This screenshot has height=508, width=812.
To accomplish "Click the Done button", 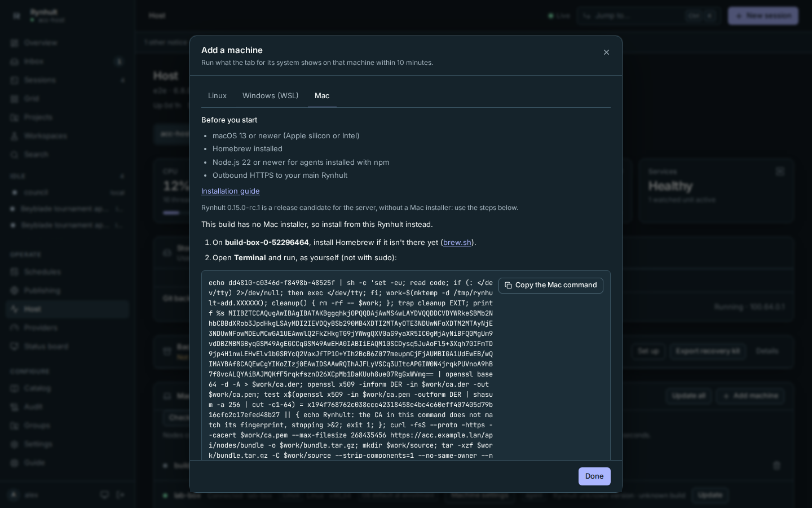I will pyautogui.click(x=594, y=476).
